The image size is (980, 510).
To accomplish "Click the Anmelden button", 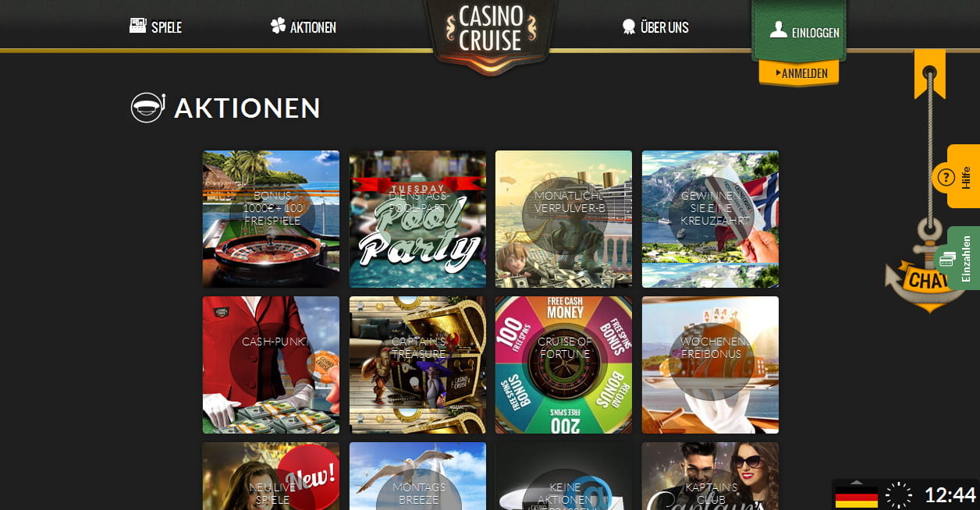I will tap(799, 73).
